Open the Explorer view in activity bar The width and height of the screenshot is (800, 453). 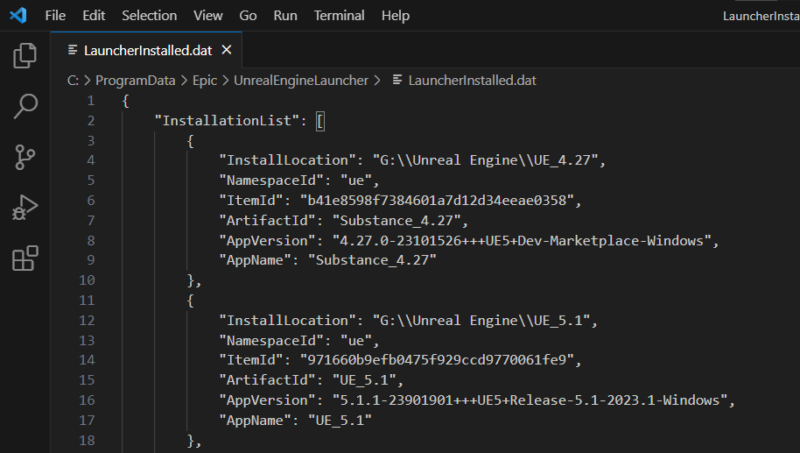pyautogui.click(x=24, y=55)
